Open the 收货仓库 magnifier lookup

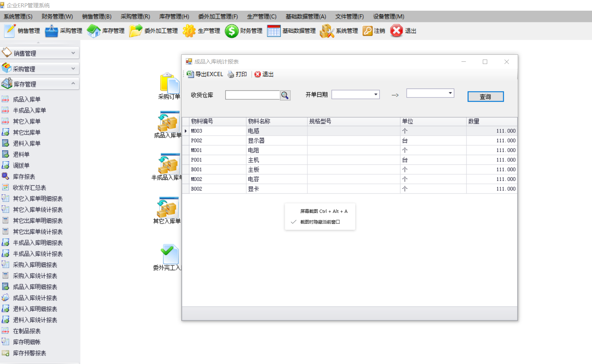pyautogui.click(x=285, y=95)
